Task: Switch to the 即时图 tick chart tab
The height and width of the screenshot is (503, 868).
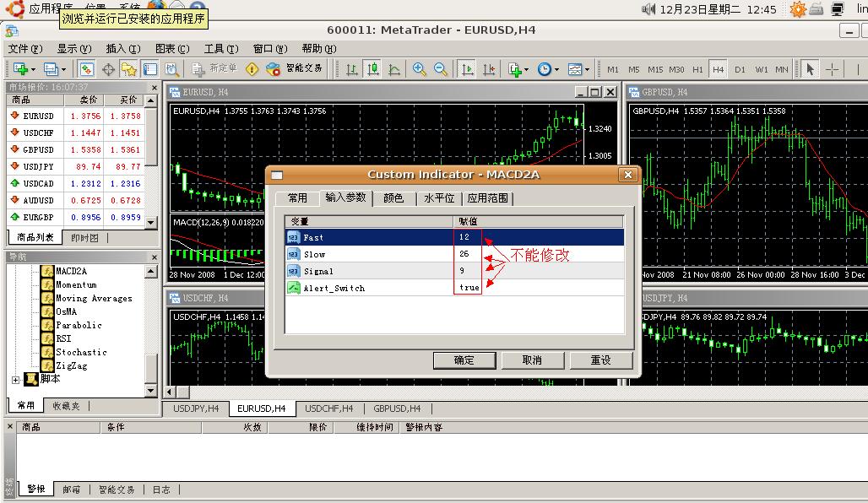Action: point(84,238)
